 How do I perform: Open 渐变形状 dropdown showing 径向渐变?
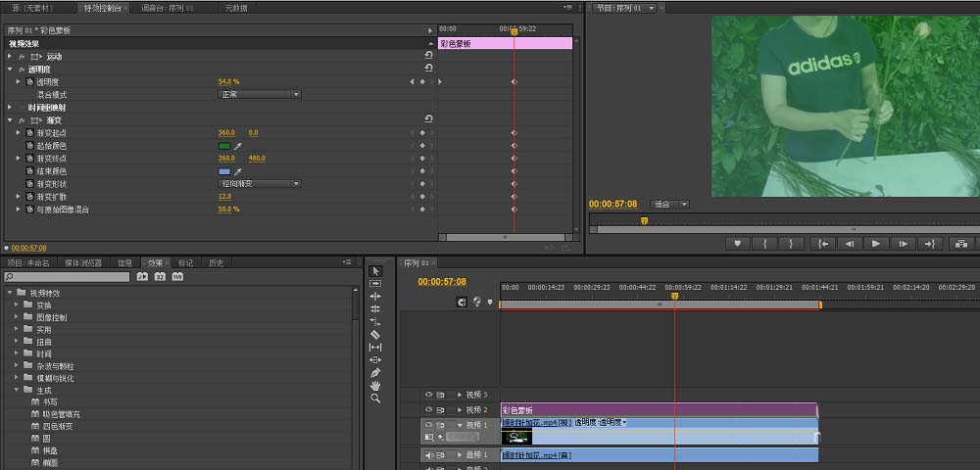(x=260, y=184)
